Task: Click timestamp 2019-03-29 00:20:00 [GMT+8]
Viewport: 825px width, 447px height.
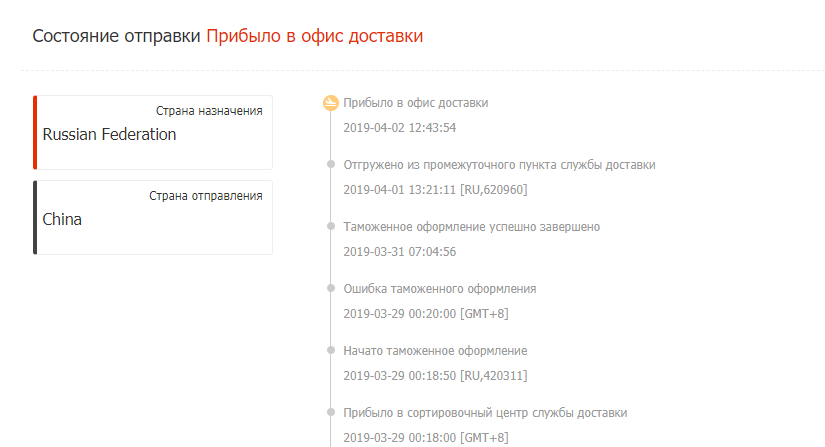Action: pos(426,314)
